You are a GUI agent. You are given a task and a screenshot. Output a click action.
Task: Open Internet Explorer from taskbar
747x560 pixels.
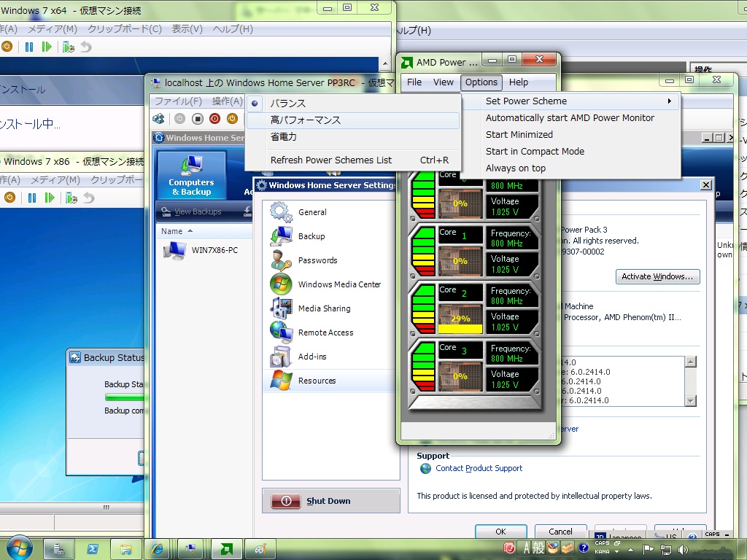(158, 550)
